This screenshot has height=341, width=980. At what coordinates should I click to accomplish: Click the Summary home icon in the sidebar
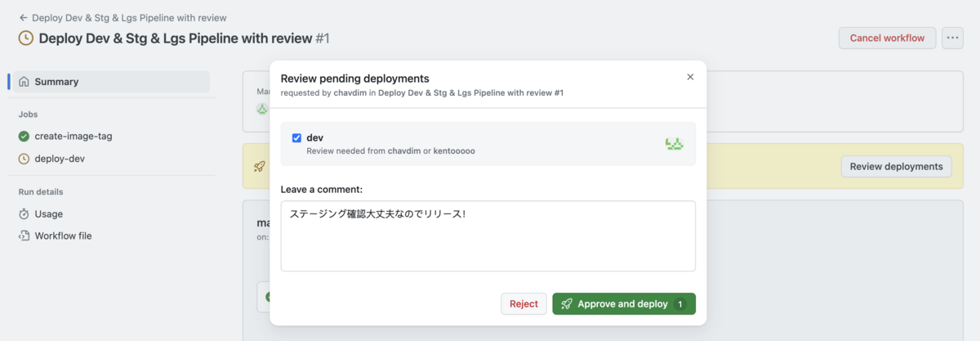click(x=24, y=82)
